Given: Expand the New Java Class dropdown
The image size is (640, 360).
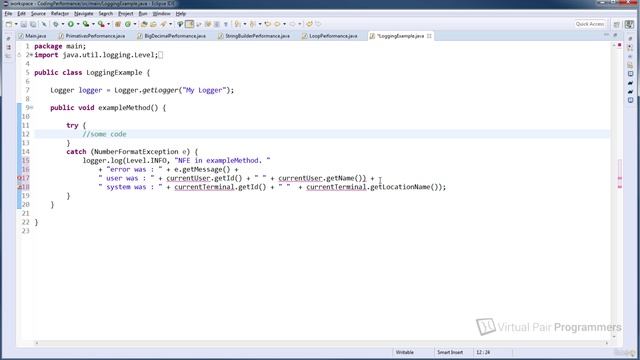Looking at the screenshot, I should point(135,24).
